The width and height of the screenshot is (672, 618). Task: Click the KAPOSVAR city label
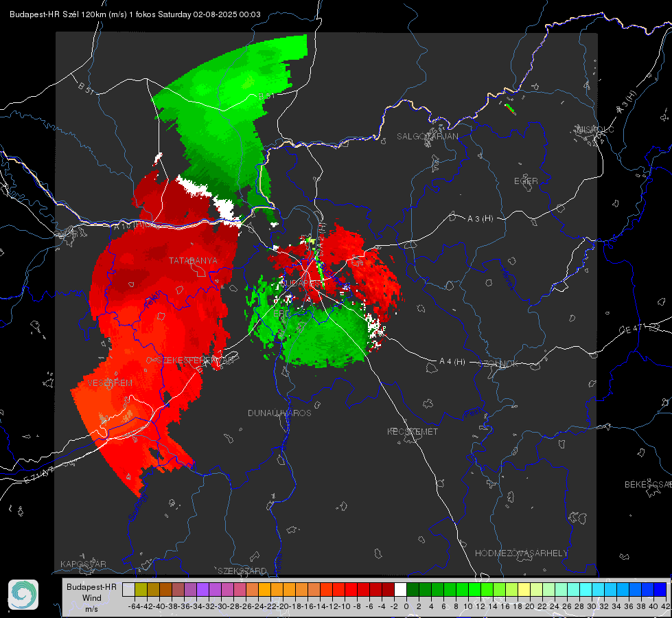[83, 564]
